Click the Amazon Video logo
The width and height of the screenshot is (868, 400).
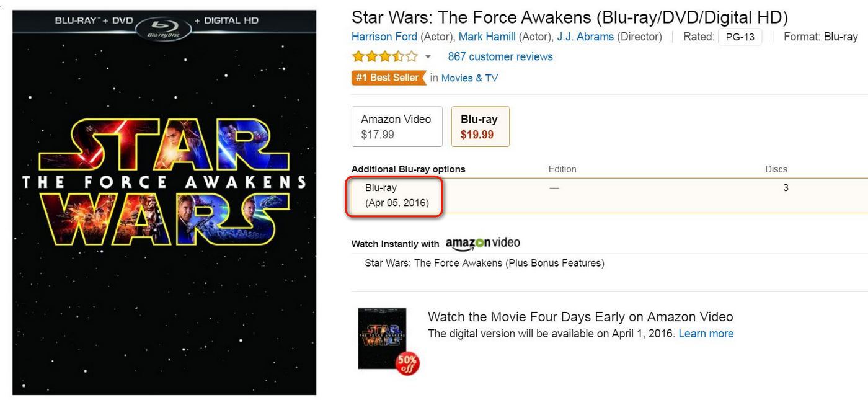[482, 243]
